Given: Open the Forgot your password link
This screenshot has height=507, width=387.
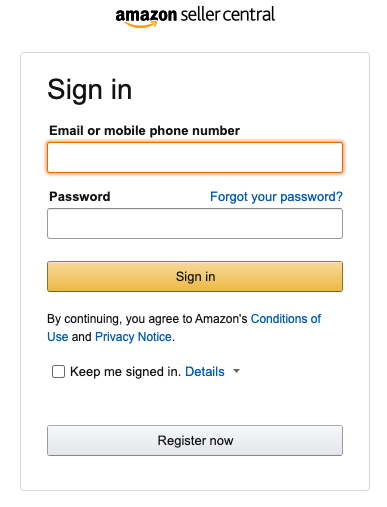Looking at the screenshot, I should 276,197.
